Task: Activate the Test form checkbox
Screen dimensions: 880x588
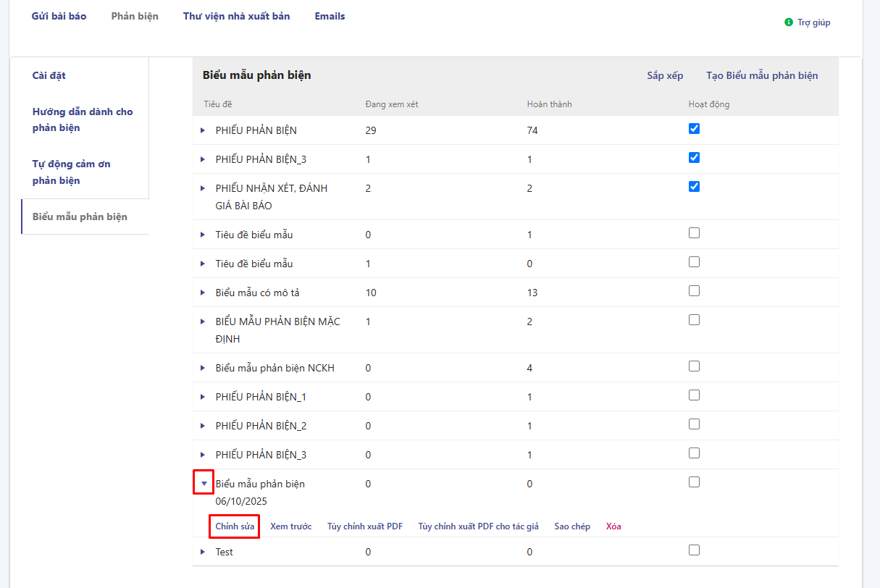Action: point(694,550)
